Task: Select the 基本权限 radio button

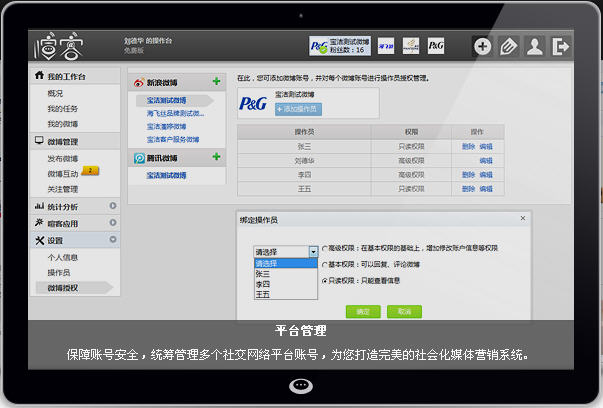Action: coord(325,265)
